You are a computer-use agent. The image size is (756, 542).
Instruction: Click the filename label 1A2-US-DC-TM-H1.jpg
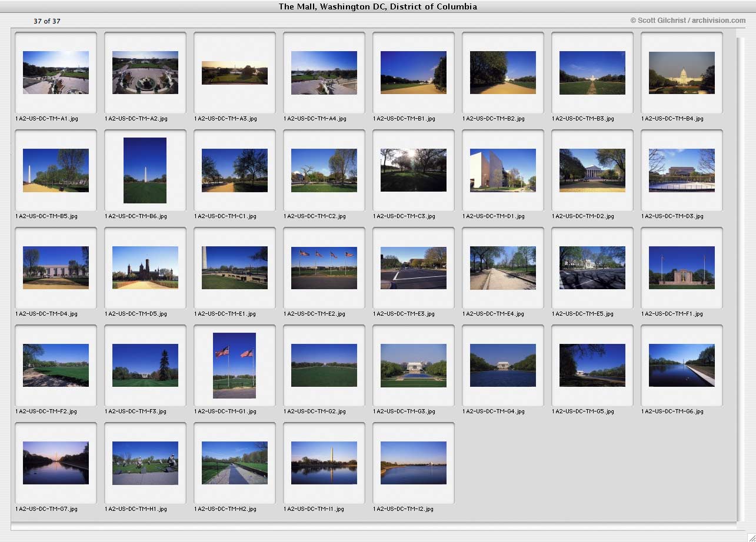[x=136, y=509]
